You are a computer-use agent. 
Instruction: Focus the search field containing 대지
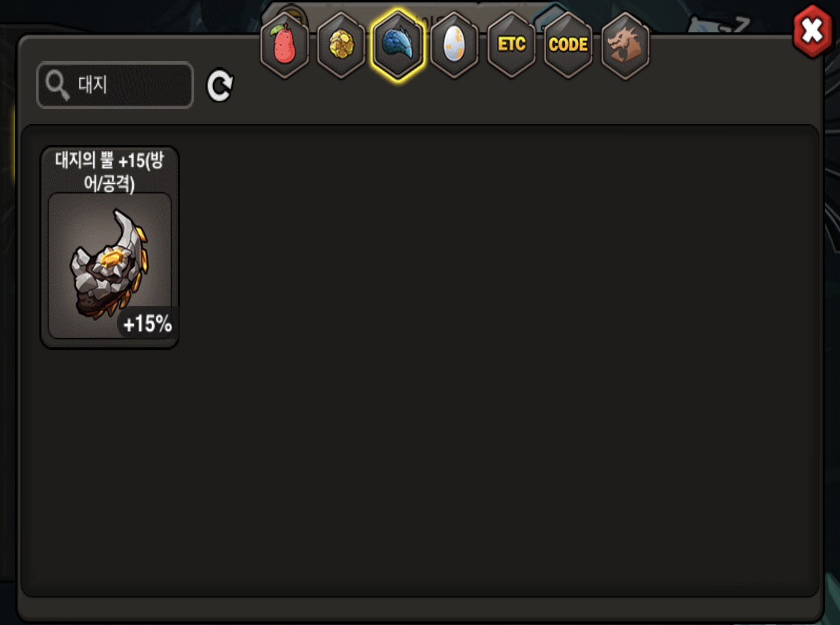click(x=115, y=85)
